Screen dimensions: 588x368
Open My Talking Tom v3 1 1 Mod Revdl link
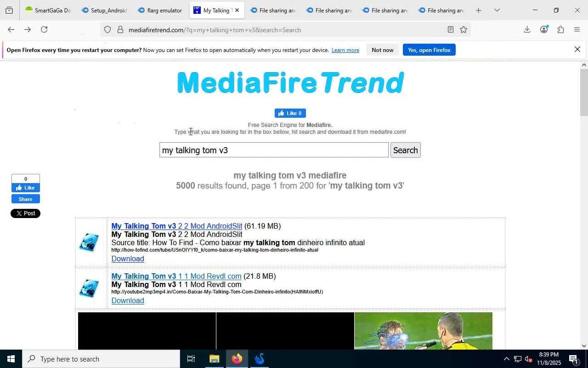(176, 276)
